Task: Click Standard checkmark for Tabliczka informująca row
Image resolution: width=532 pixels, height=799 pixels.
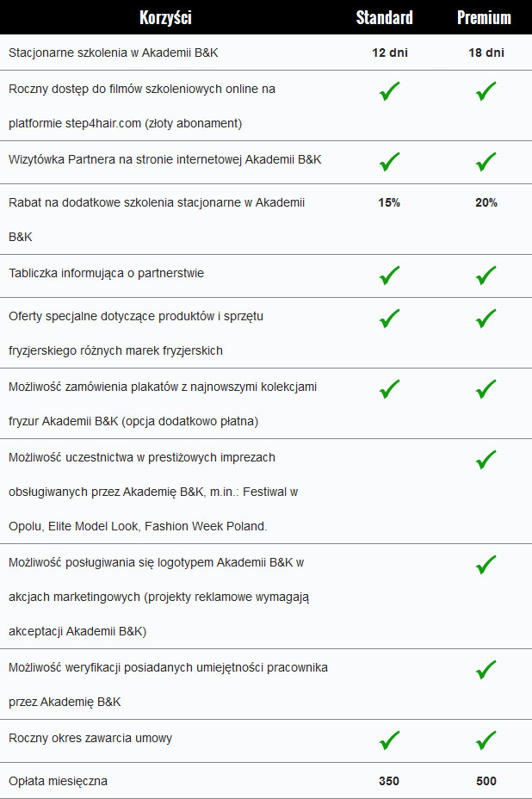Action: click(x=389, y=276)
